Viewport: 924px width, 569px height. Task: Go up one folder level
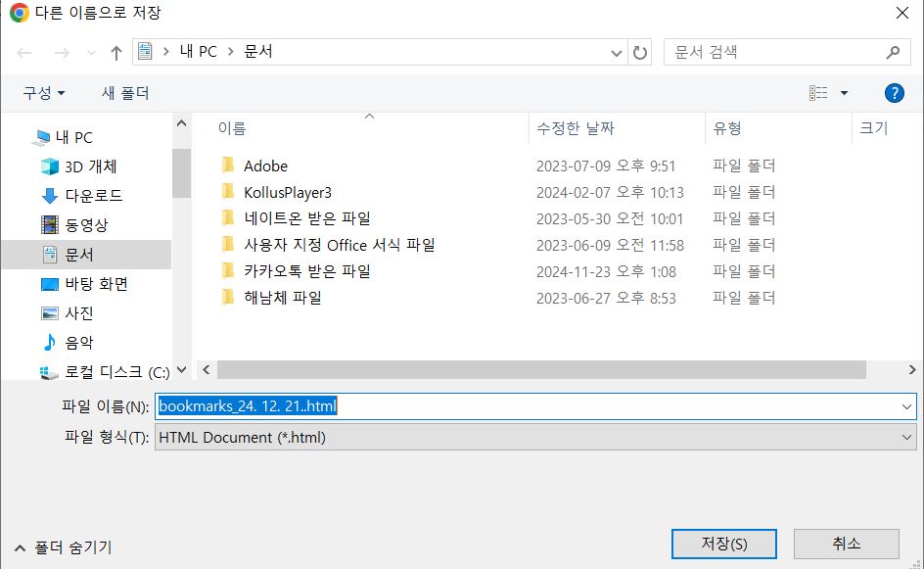pos(116,53)
